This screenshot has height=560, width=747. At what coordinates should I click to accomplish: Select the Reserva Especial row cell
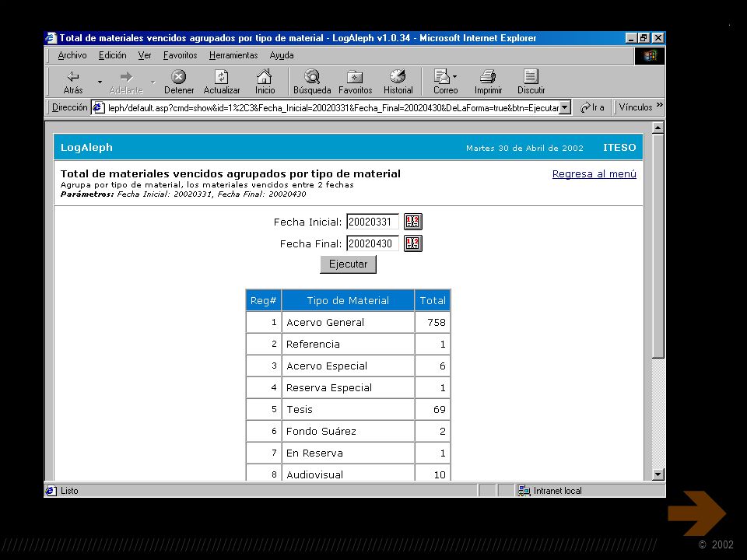tap(348, 387)
